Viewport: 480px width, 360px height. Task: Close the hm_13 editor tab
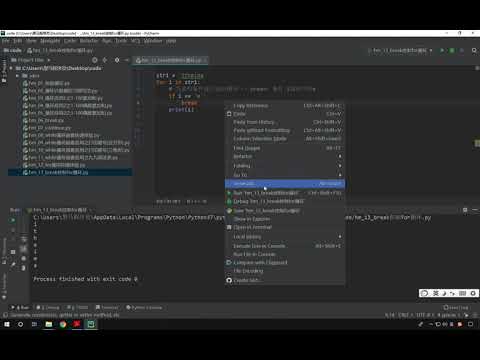click(205, 60)
